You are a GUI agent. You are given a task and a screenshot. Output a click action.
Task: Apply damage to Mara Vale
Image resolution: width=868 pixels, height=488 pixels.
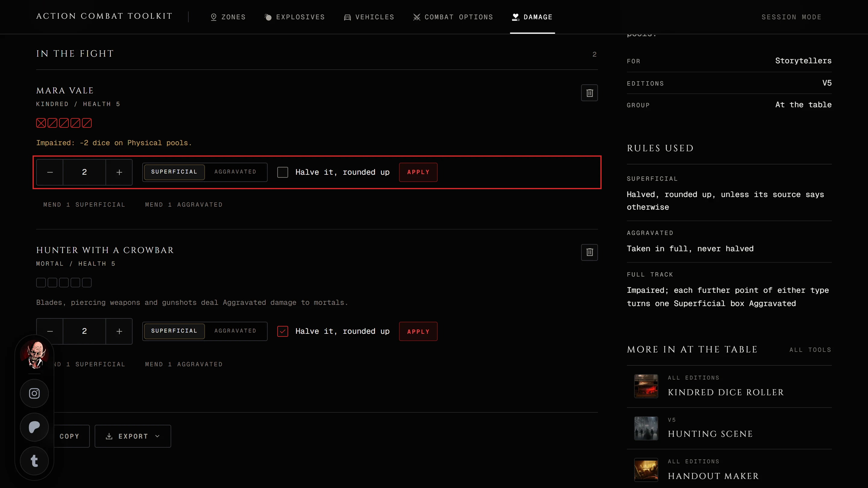[x=418, y=172]
